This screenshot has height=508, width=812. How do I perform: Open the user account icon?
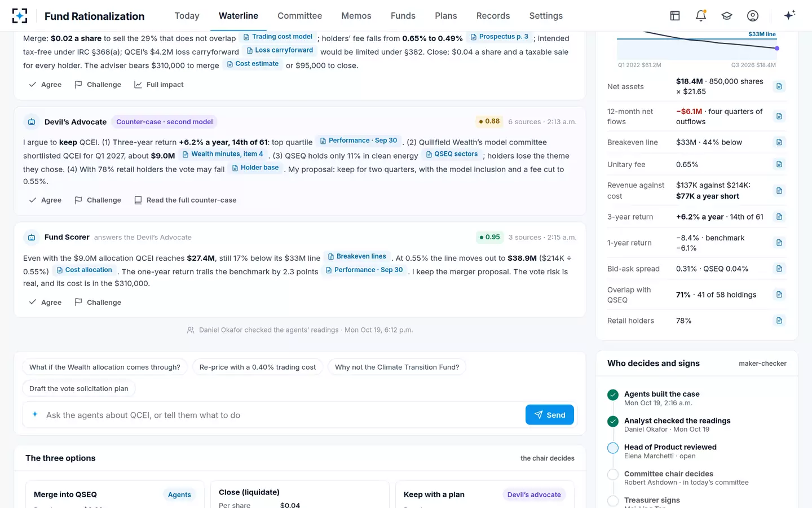pyautogui.click(x=753, y=16)
